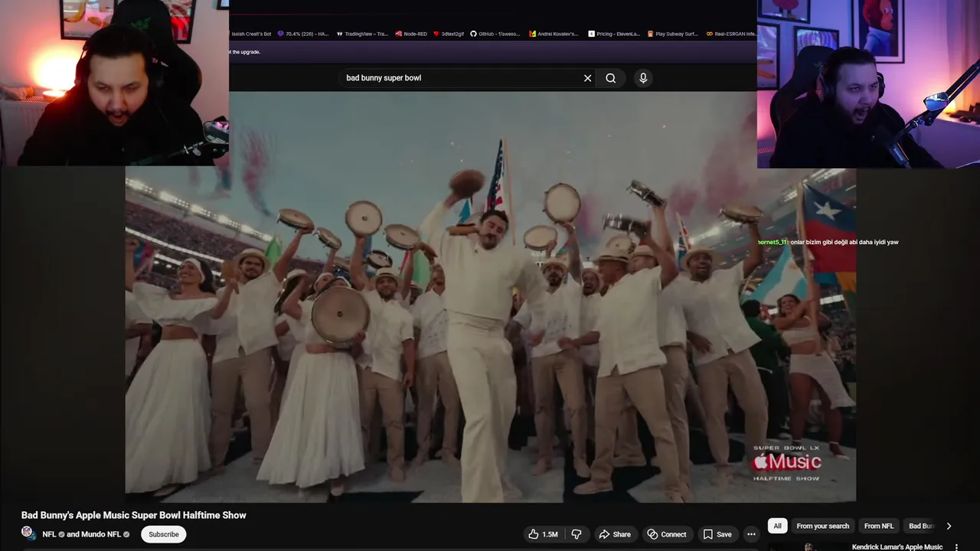Screen dimensions: 980x551
Task: Clear the YouTube search box with X
Action: pyautogui.click(x=588, y=78)
